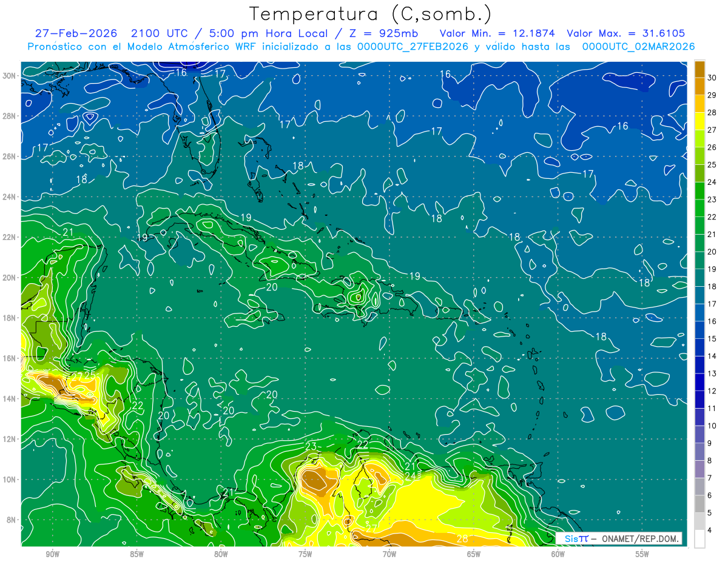Click the green colorbar swatch between 22 and 23
The height and width of the screenshot is (562, 728).
(x=700, y=208)
